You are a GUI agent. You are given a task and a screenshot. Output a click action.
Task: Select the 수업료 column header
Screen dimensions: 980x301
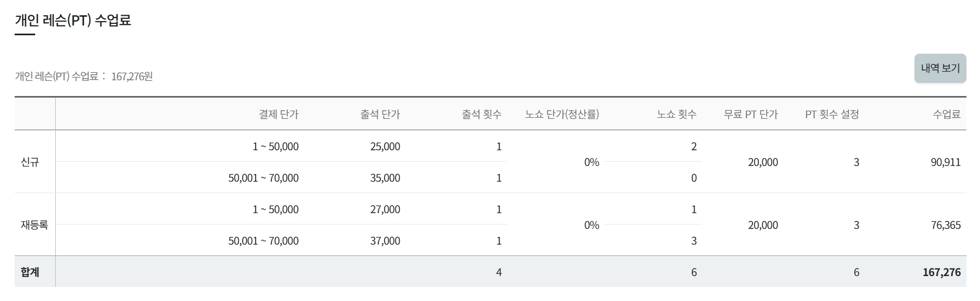click(946, 114)
